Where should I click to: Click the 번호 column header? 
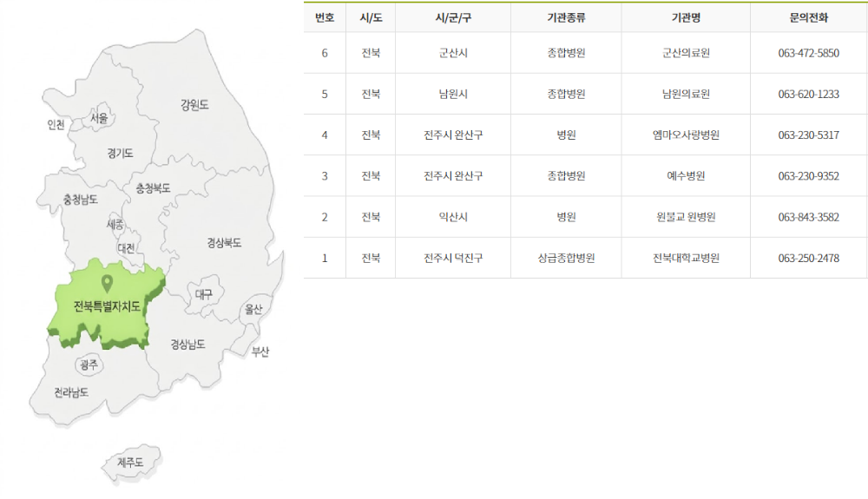pos(325,17)
